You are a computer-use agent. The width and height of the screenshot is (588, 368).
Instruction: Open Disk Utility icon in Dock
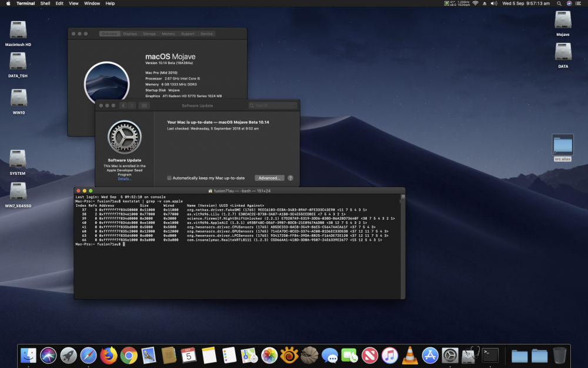click(470, 355)
